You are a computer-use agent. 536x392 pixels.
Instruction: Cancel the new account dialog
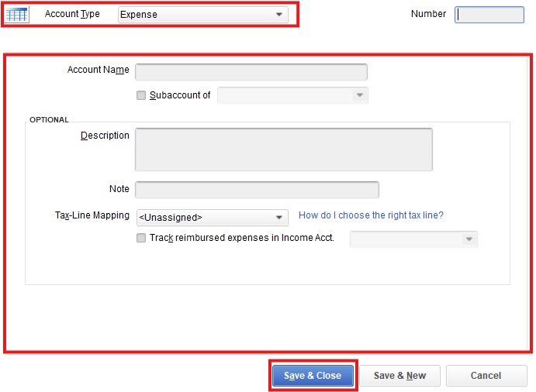tap(486, 376)
